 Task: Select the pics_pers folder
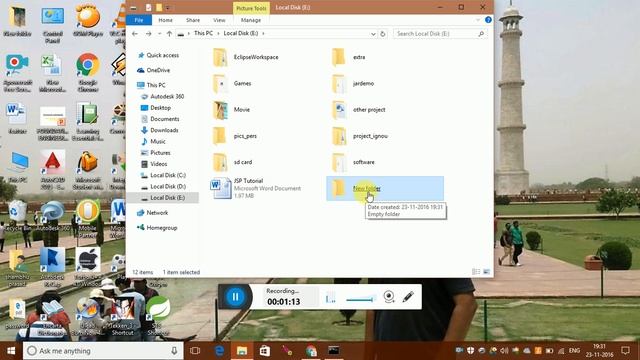(x=235, y=136)
